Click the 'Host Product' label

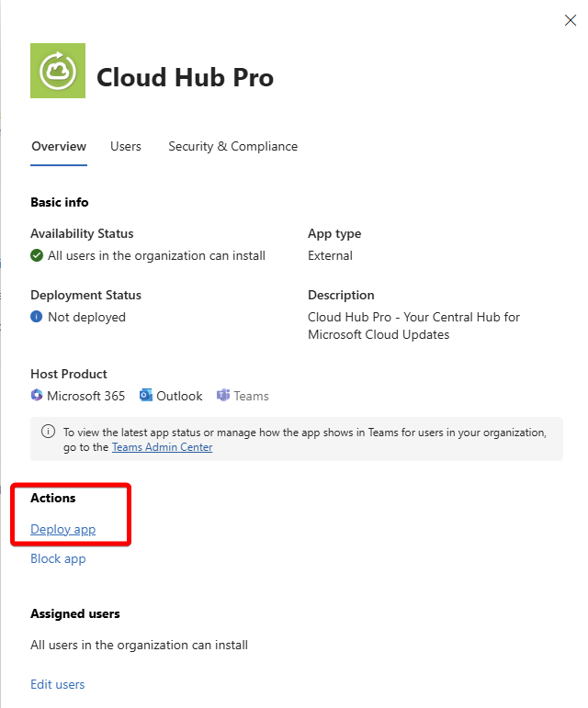[69, 374]
